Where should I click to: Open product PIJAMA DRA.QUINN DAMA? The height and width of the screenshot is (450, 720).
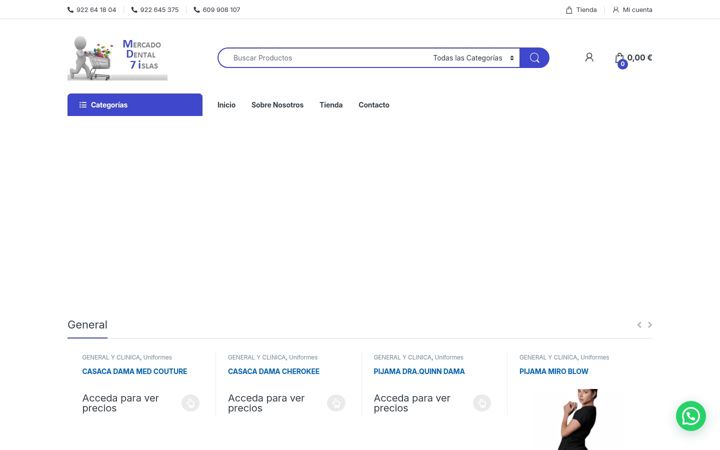coord(419,371)
